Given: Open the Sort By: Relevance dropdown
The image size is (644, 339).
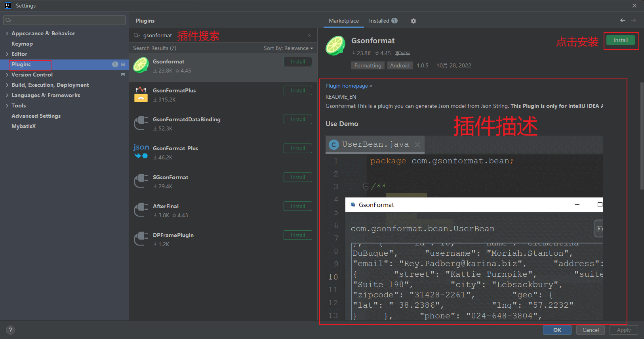Looking at the screenshot, I should point(288,48).
